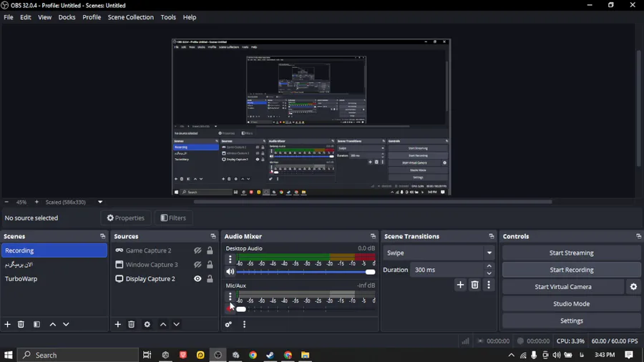Screen dimensions: 644x362
Task: Show the Game Capture 2 source
Action: point(197,250)
